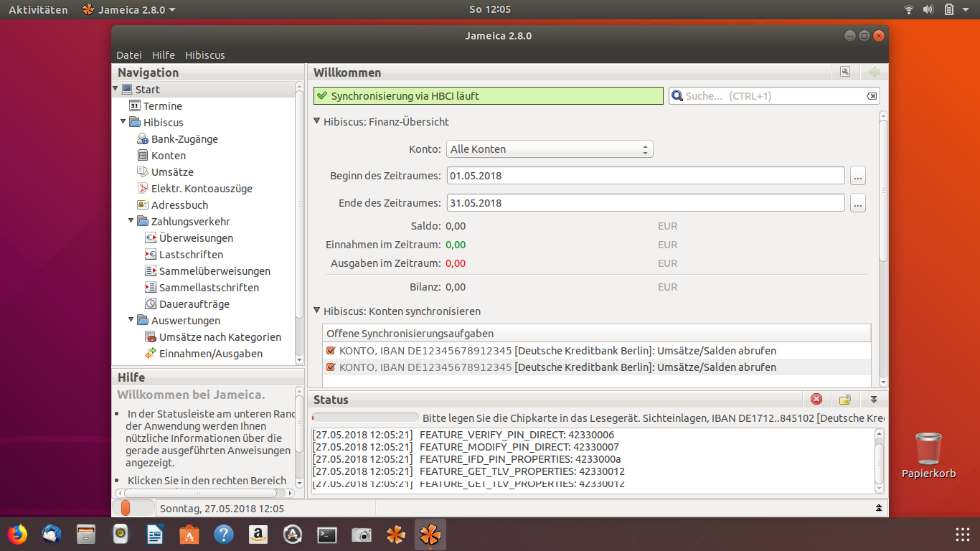Click the Sammelüberweisungen icon

151,271
